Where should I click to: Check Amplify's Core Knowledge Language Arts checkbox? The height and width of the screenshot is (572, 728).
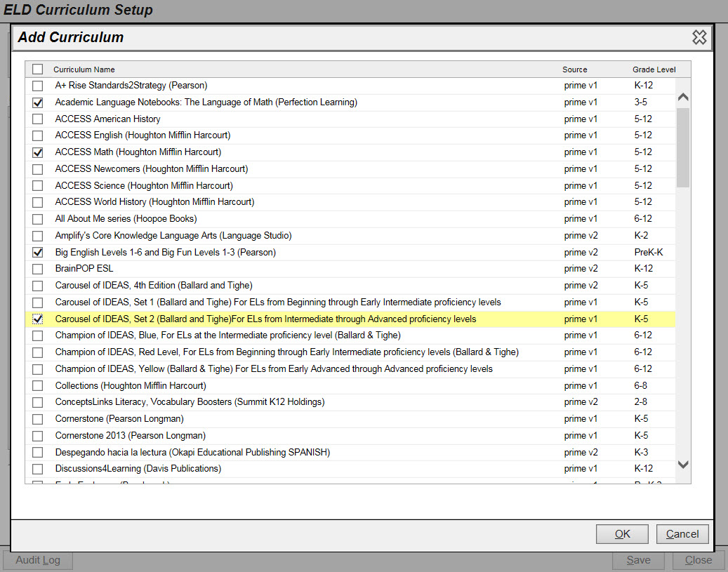(38, 236)
